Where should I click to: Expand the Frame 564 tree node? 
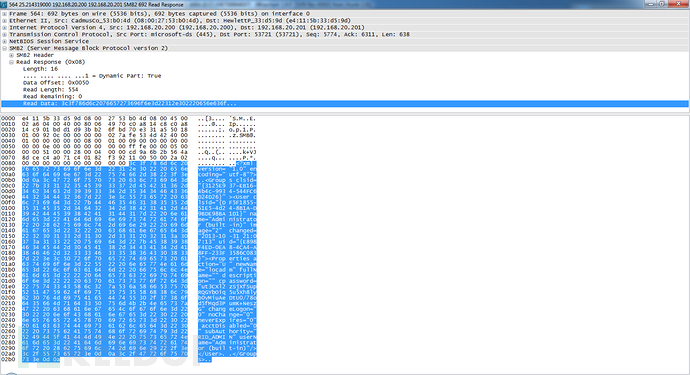(4, 14)
